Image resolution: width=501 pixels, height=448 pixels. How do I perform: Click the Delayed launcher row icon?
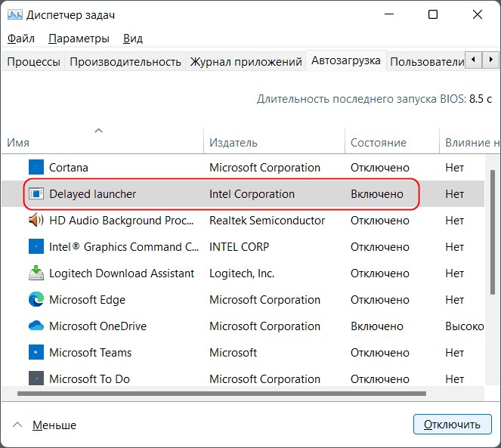pos(36,193)
